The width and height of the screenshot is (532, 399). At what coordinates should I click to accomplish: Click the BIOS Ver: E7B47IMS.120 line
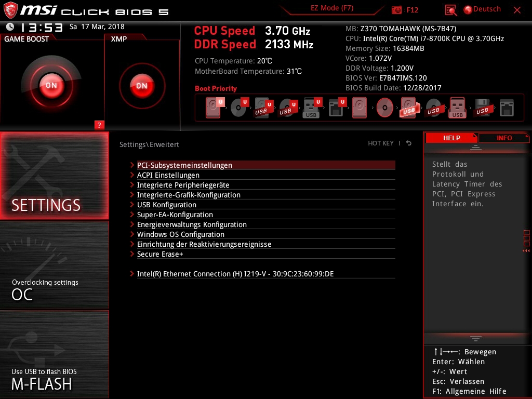386,78
